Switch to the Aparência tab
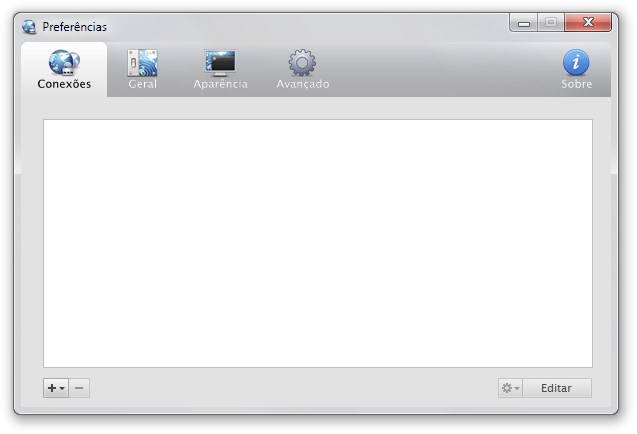Viewport: 637px width, 434px height. [x=220, y=69]
